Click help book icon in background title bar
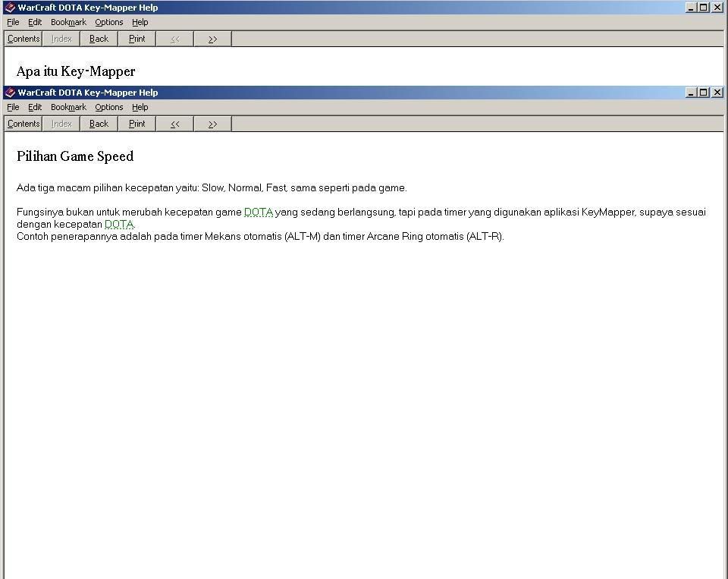This screenshot has width=728, height=579. coord(10,8)
